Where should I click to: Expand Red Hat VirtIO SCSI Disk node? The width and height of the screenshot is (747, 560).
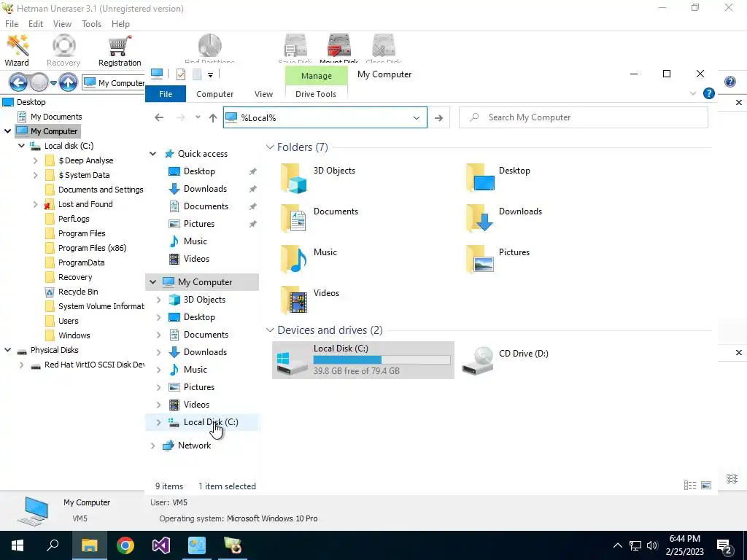pos(21,365)
